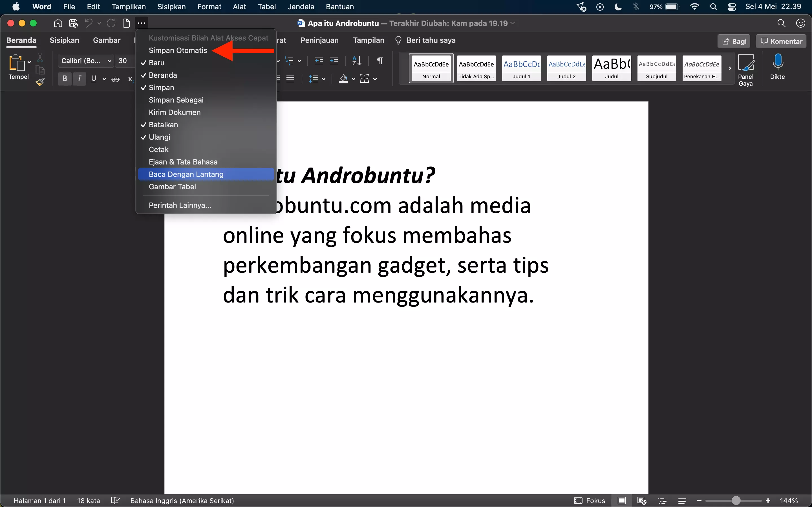Disable Simpan Otomatis in quick access menu

click(178, 50)
